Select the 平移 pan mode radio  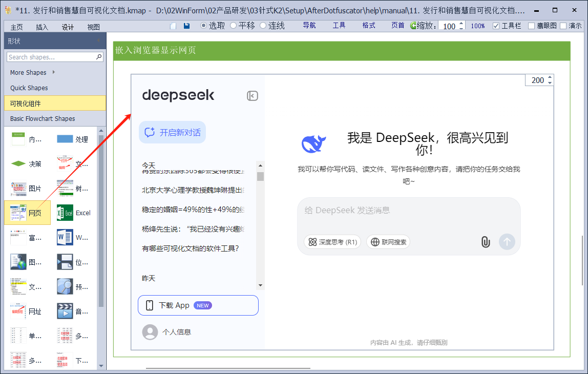coord(233,26)
